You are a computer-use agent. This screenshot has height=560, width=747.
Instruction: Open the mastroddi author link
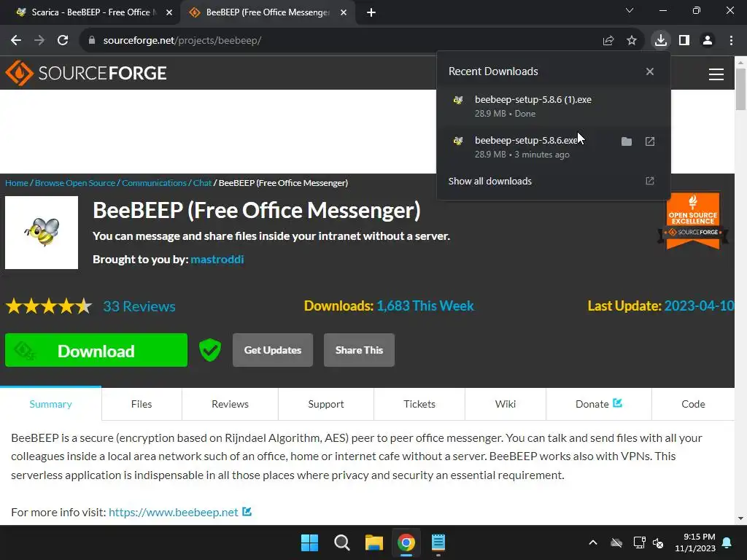[217, 259]
